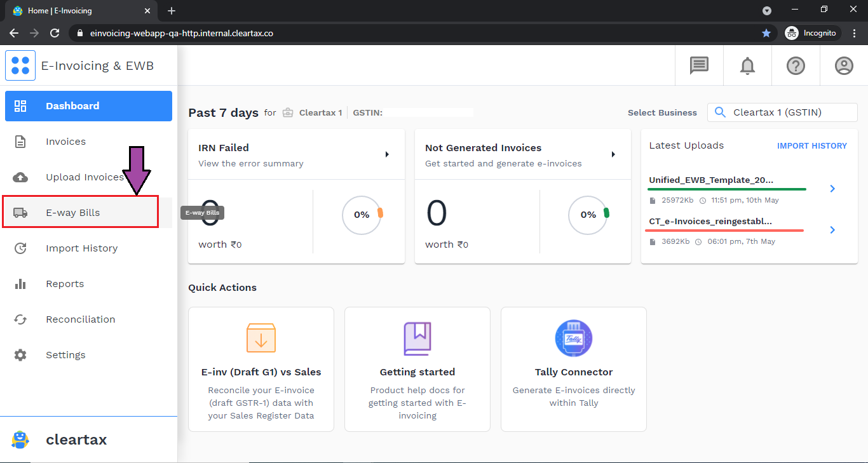Click the CT_e-Invoices_reingestabl... file name
868x463 pixels.
[710, 221]
